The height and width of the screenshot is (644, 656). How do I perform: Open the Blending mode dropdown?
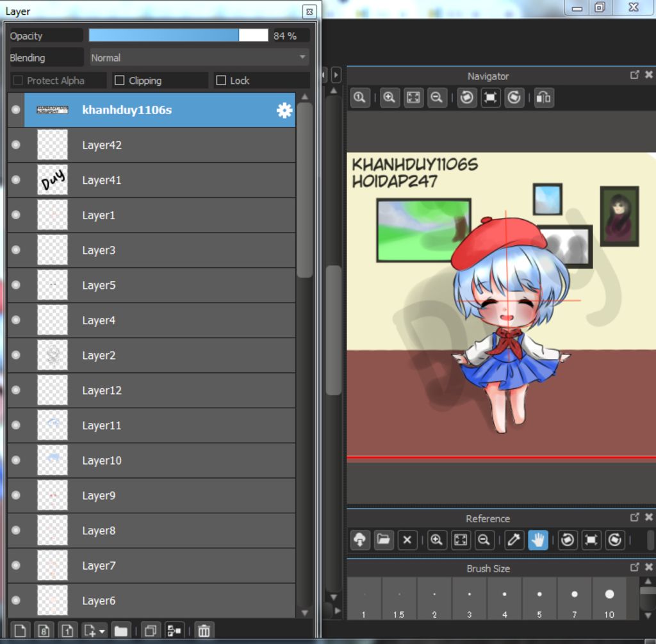pos(200,57)
